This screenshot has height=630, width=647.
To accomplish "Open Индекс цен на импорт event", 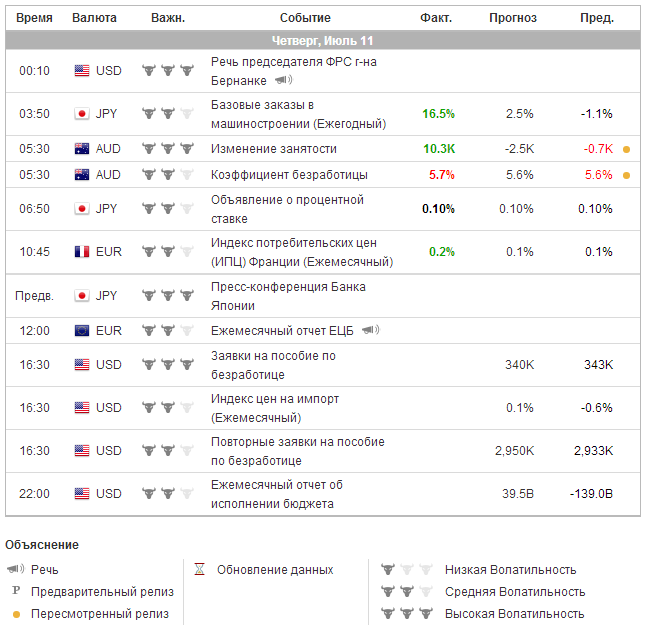I will [x=275, y=408].
